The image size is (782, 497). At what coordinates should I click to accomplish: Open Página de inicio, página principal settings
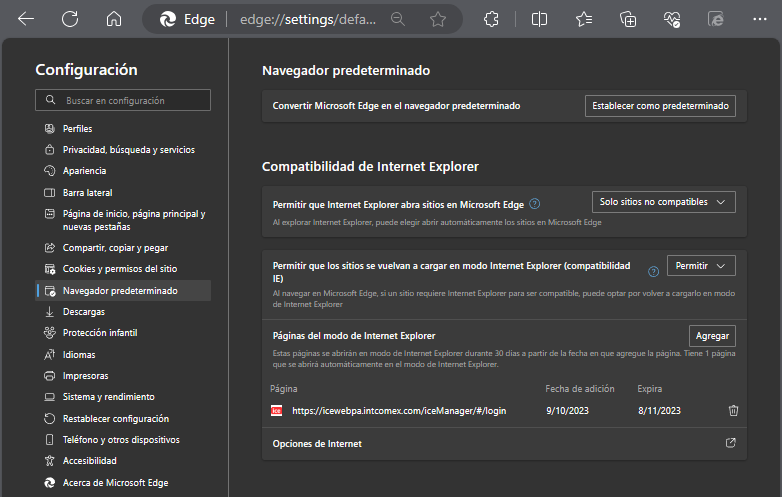point(124,220)
